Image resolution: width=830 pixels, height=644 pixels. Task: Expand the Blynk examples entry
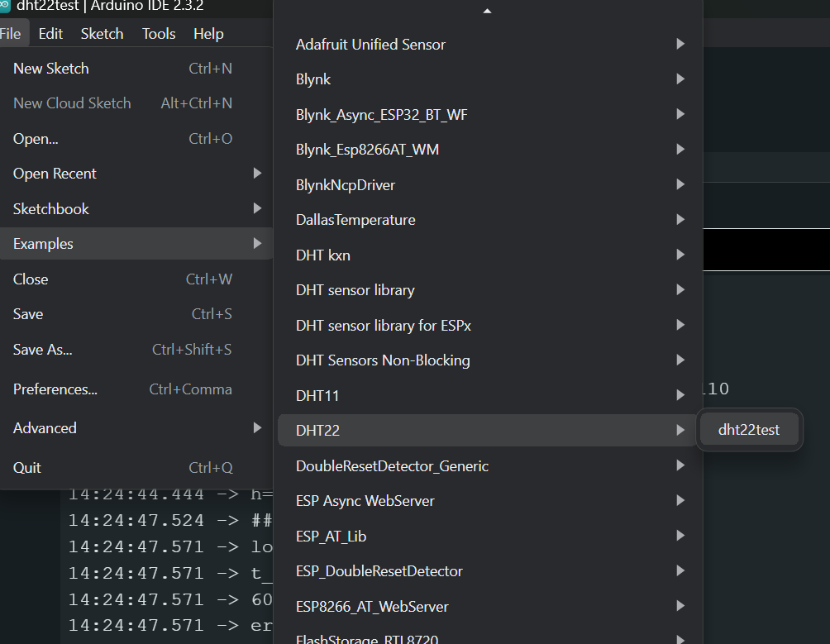(x=488, y=79)
